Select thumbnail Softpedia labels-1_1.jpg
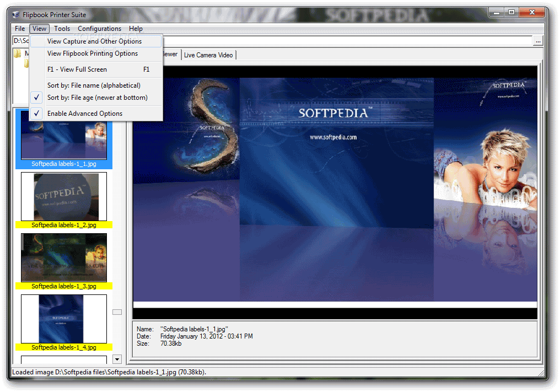The image size is (560, 392). click(64, 139)
